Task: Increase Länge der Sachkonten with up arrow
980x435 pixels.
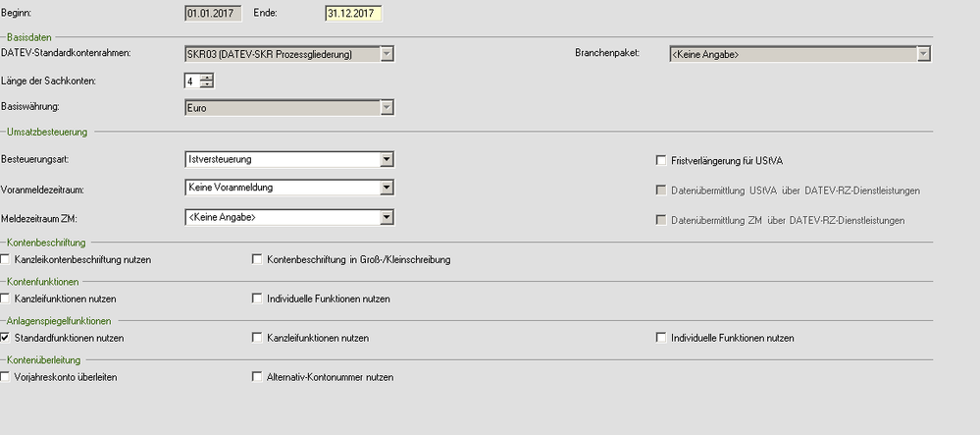Action: pos(206,77)
